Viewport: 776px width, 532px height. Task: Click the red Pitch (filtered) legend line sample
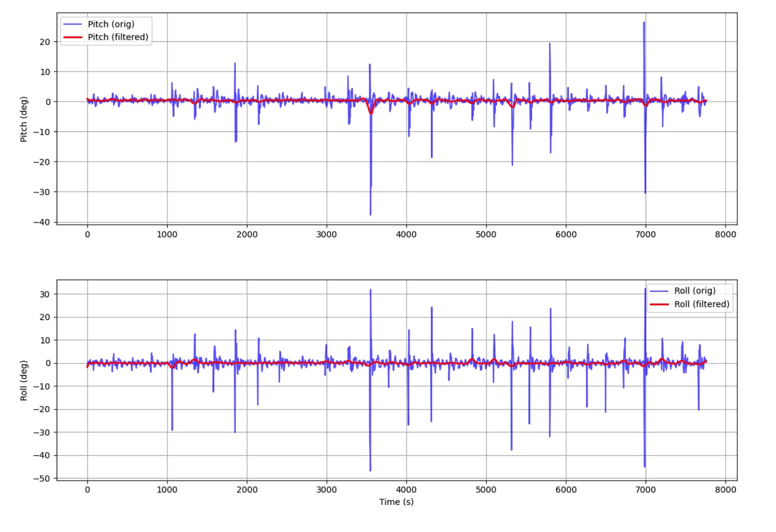[74, 37]
